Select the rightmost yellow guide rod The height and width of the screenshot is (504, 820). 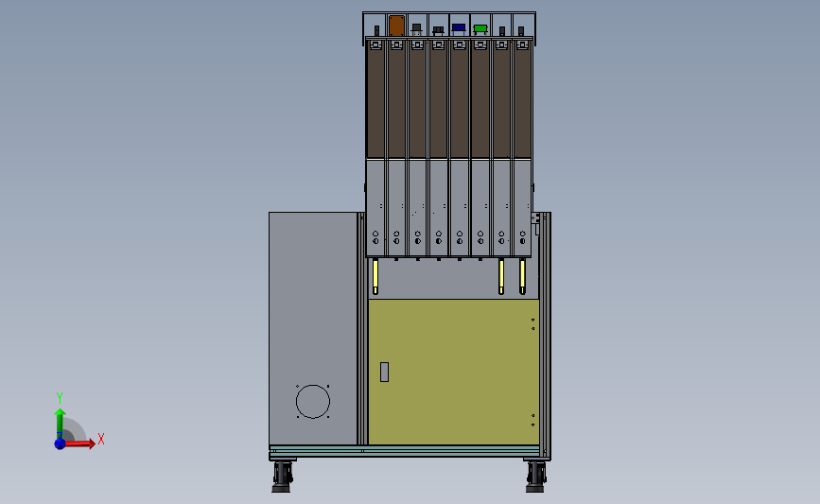click(x=522, y=276)
